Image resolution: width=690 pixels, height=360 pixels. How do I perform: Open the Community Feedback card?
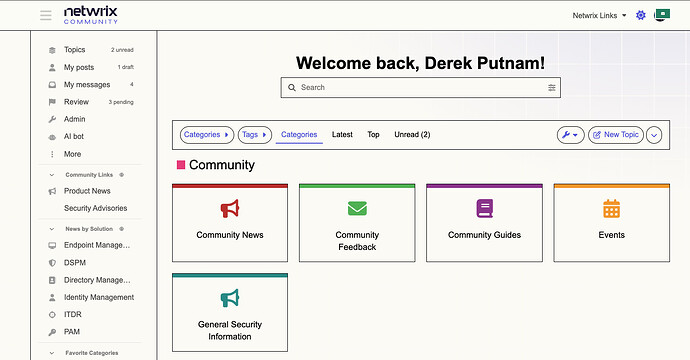point(357,223)
